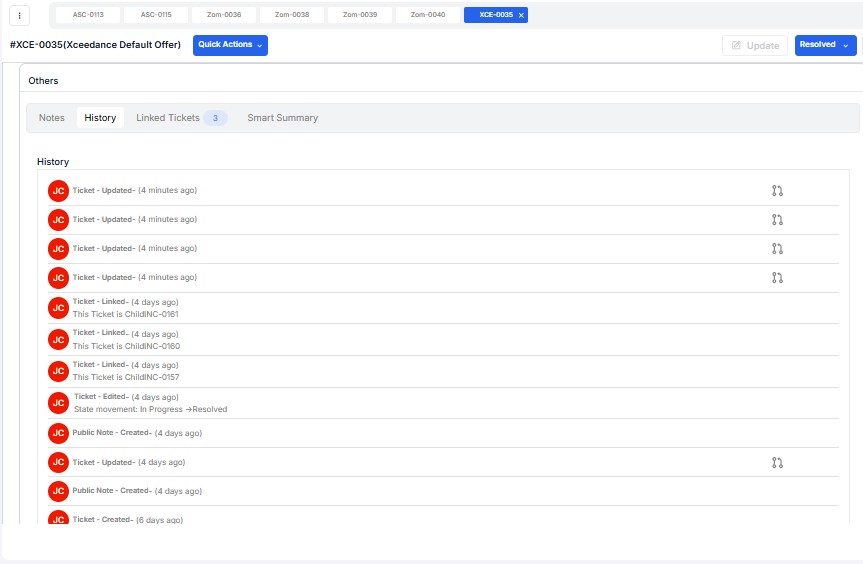
Task: View changes icon for Ticket Updated 4 days ago
Action: click(777, 463)
